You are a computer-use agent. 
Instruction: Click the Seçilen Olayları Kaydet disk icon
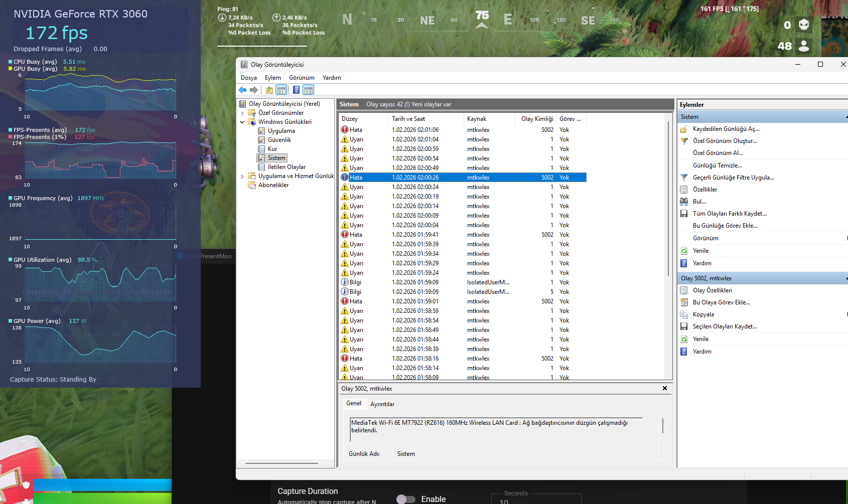click(x=683, y=326)
